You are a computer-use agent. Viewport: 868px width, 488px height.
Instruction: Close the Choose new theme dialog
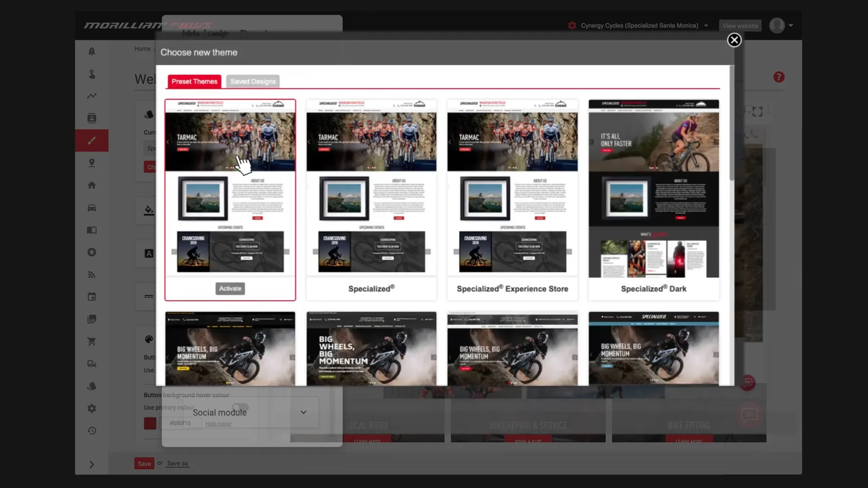click(x=734, y=40)
